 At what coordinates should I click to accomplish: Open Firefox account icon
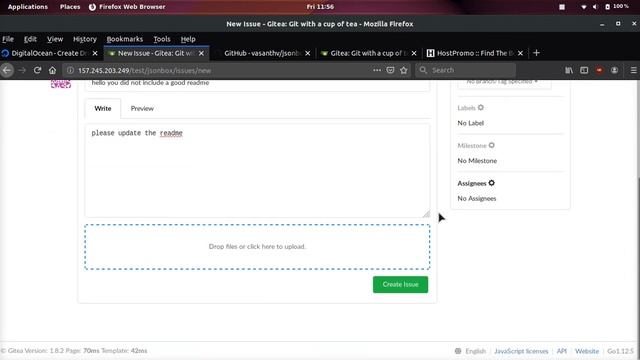coord(614,70)
